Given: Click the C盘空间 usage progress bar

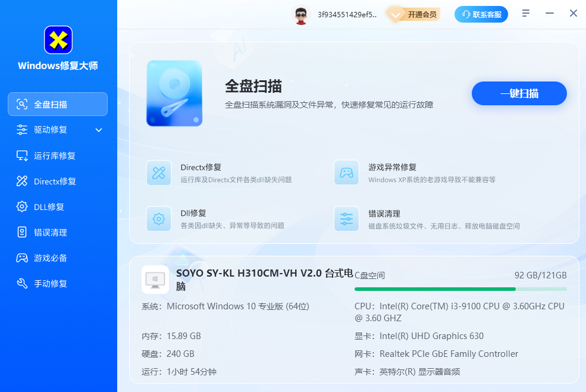Looking at the screenshot, I should click(x=460, y=289).
